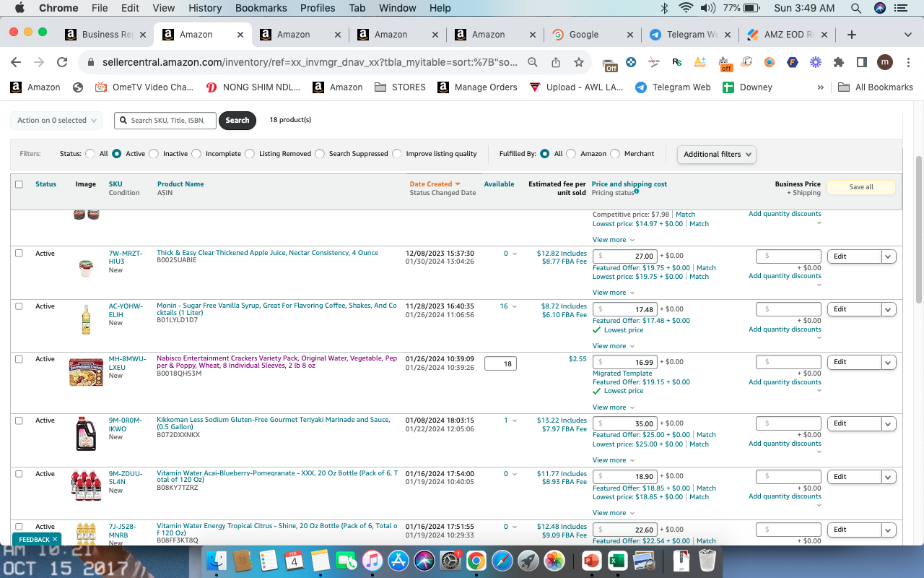
Task: Launch Music from the Dock
Action: click(x=372, y=560)
